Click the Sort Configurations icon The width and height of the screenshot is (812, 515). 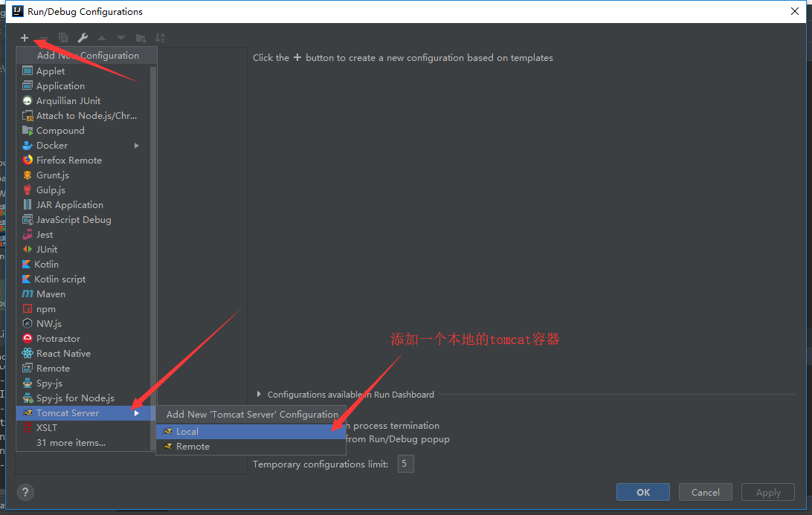tap(160, 38)
